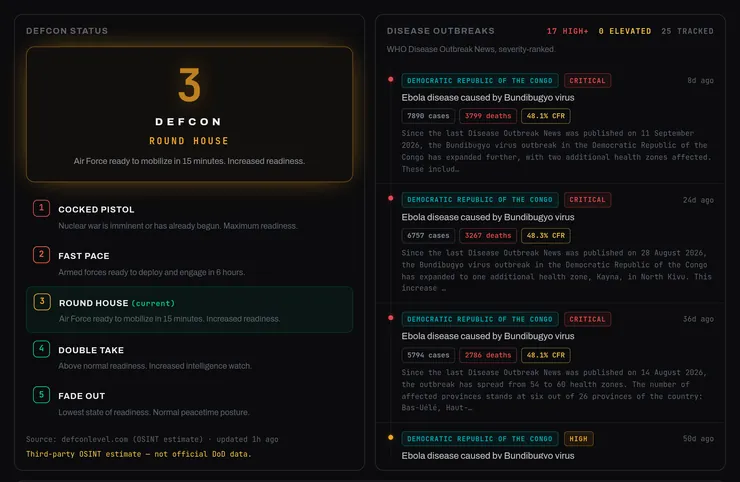
Task: Click the orange dot beside the 50d ago outbreak
Action: (x=391, y=438)
